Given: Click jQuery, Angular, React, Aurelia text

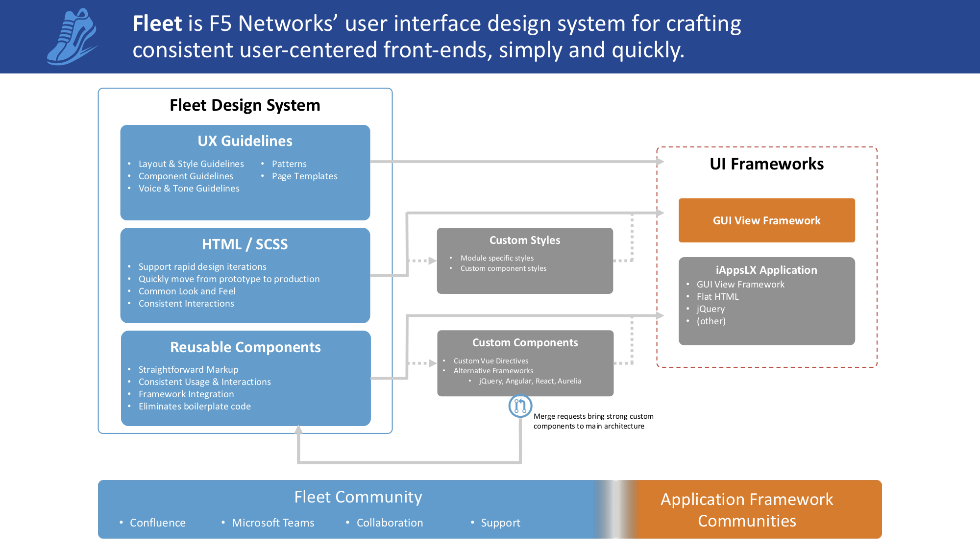Looking at the screenshot, I should (530, 381).
